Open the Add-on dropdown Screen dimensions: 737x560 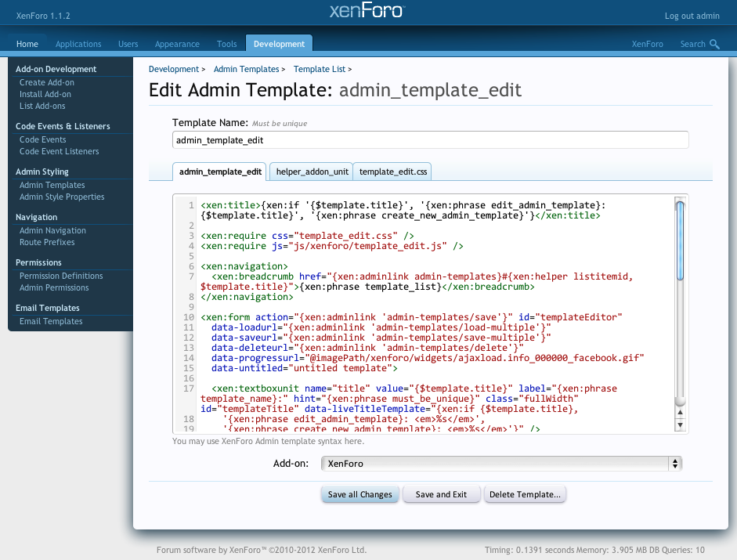[x=501, y=464]
